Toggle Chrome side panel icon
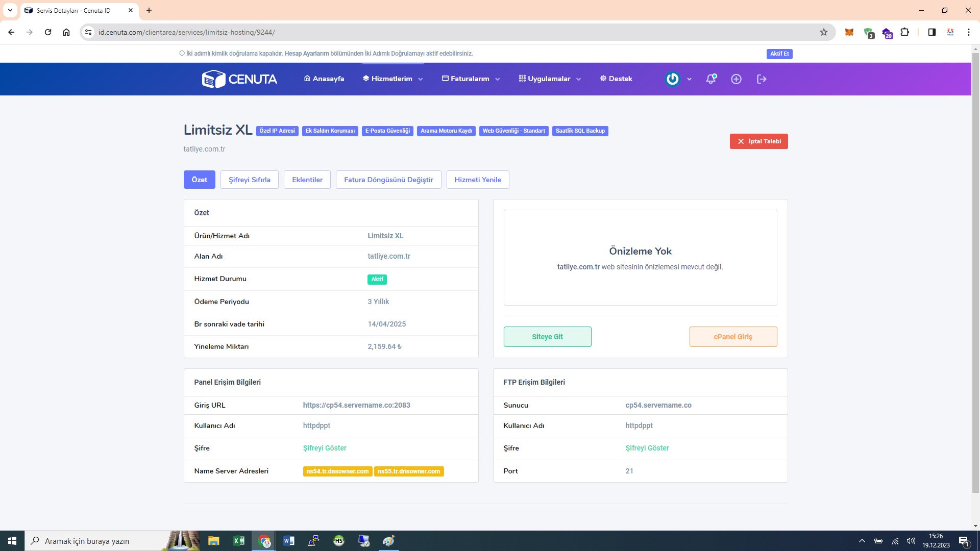The image size is (980, 551). pyautogui.click(x=932, y=32)
